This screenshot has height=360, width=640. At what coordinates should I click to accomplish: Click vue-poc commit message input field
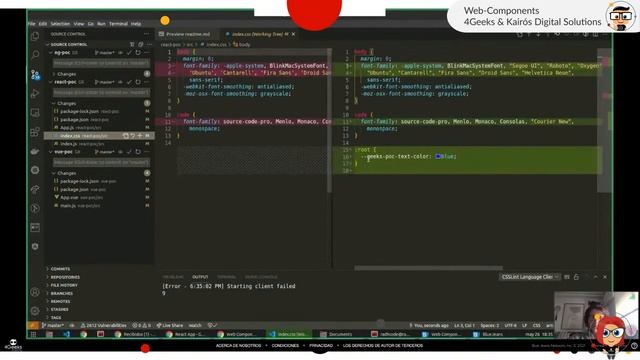(x=101, y=162)
